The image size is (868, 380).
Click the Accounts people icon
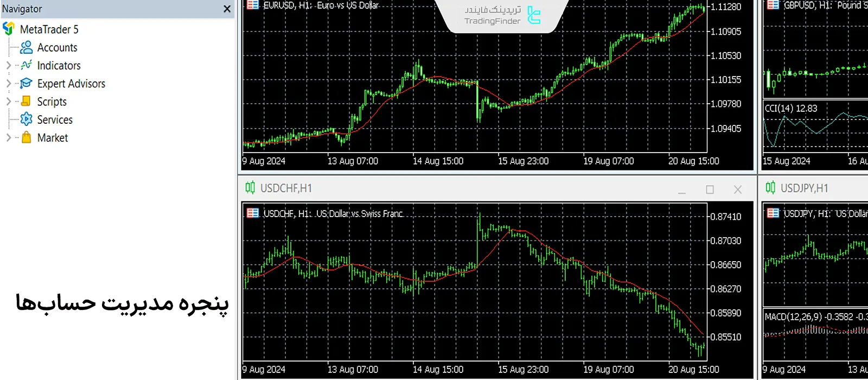26,48
